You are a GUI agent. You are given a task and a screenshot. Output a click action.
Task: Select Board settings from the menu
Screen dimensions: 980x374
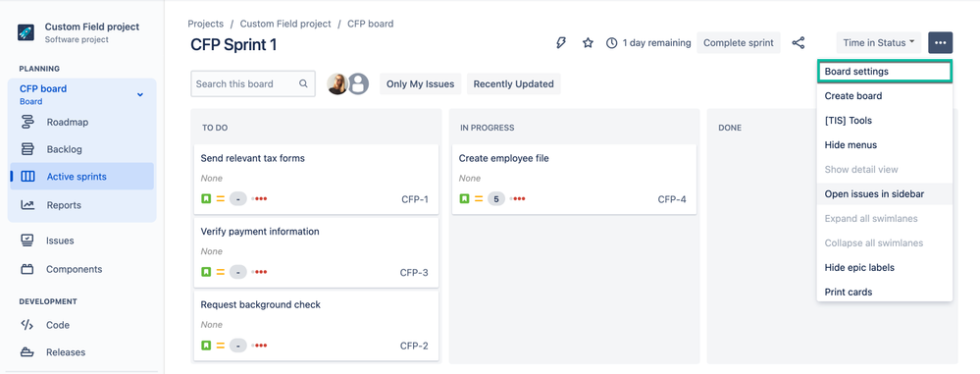pos(885,72)
